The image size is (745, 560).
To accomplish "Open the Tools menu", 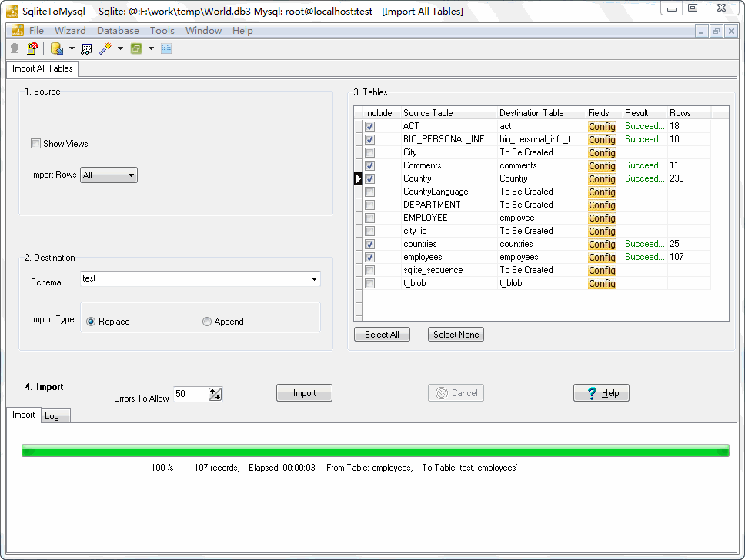I will pos(162,31).
